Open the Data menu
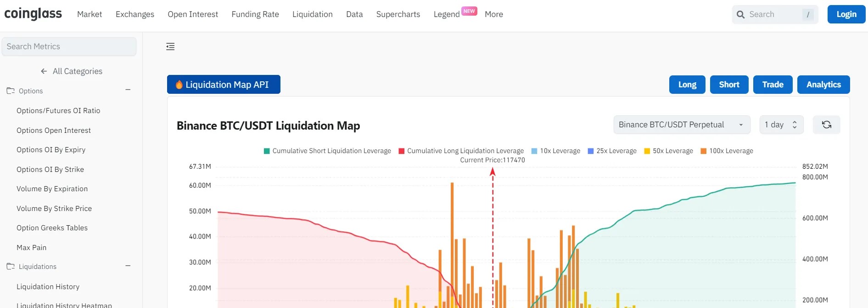Image resolution: width=868 pixels, height=308 pixels. tap(354, 14)
